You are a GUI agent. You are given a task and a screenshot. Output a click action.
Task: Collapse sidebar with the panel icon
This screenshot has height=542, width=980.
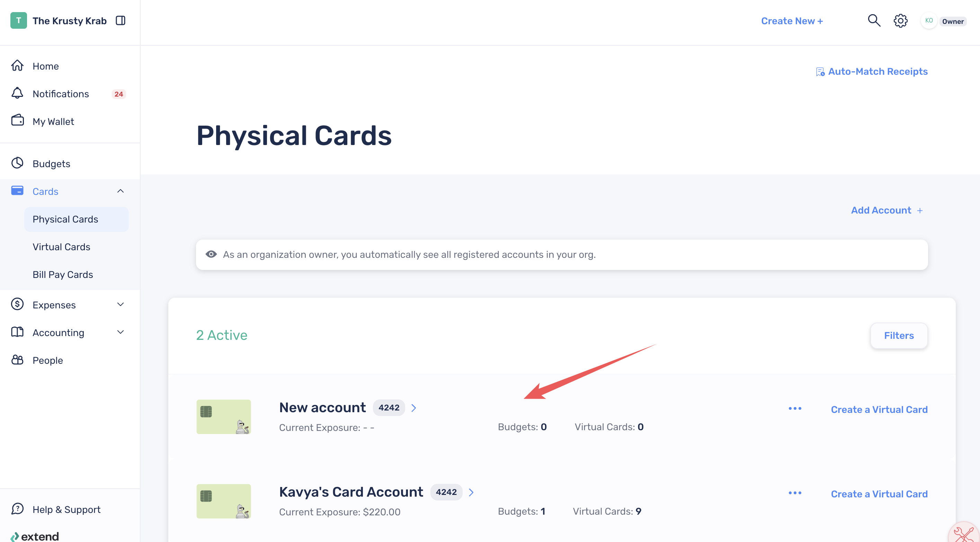(121, 20)
